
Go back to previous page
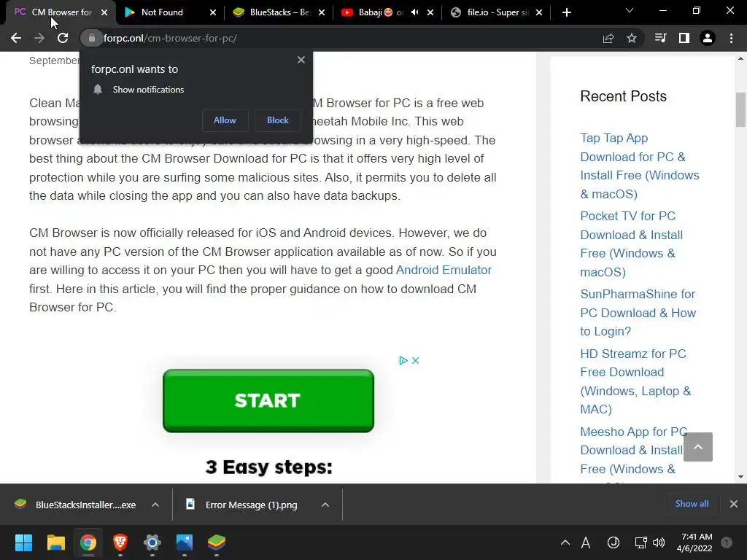(x=16, y=38)
